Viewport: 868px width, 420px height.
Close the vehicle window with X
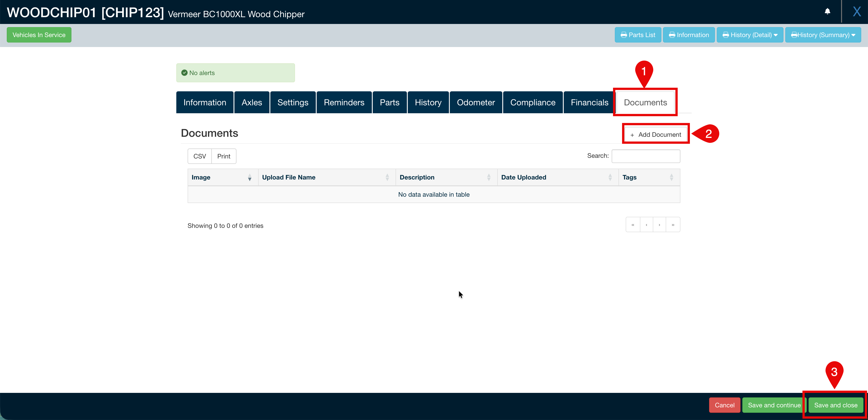pos(856,12)
